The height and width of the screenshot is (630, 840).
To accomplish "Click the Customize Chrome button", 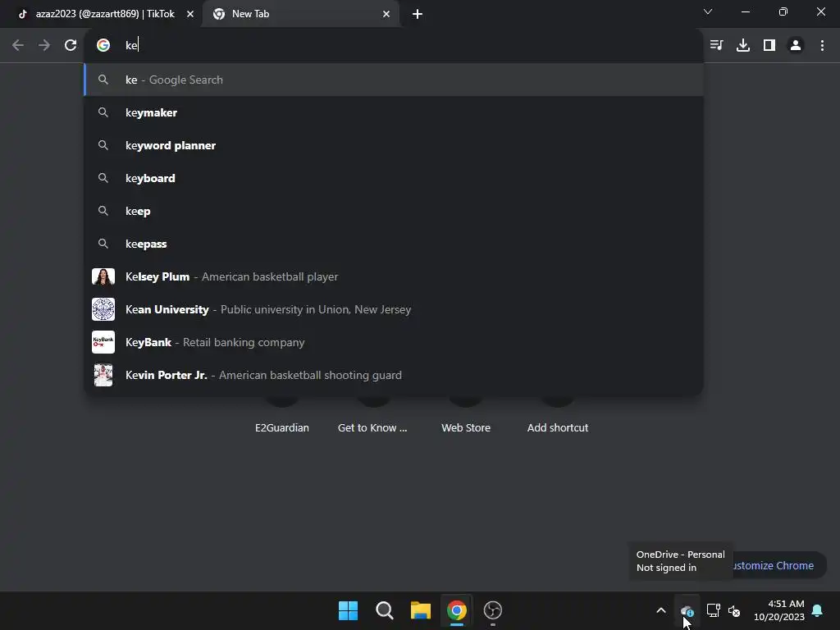I will pos(779,566).
